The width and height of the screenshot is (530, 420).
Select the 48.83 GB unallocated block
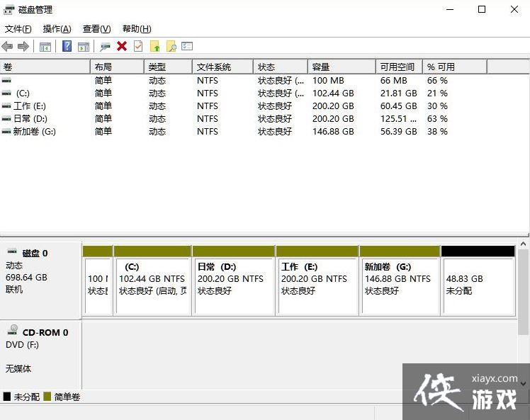click(x=478, y=281)
